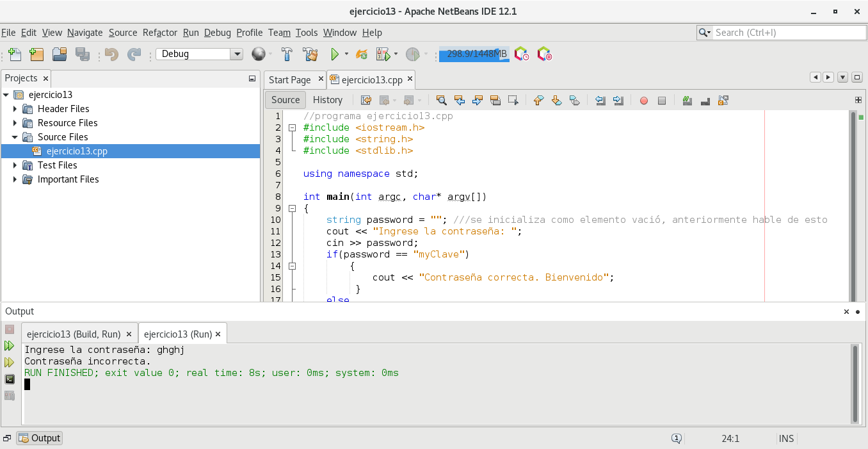The image size is (868, 449).
Task: Click the Debug Project toolbar icon
Action: 383,54
